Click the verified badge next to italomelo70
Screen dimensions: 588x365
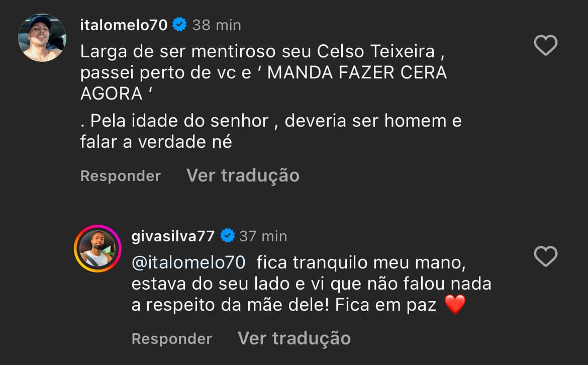tap(179, 23)
